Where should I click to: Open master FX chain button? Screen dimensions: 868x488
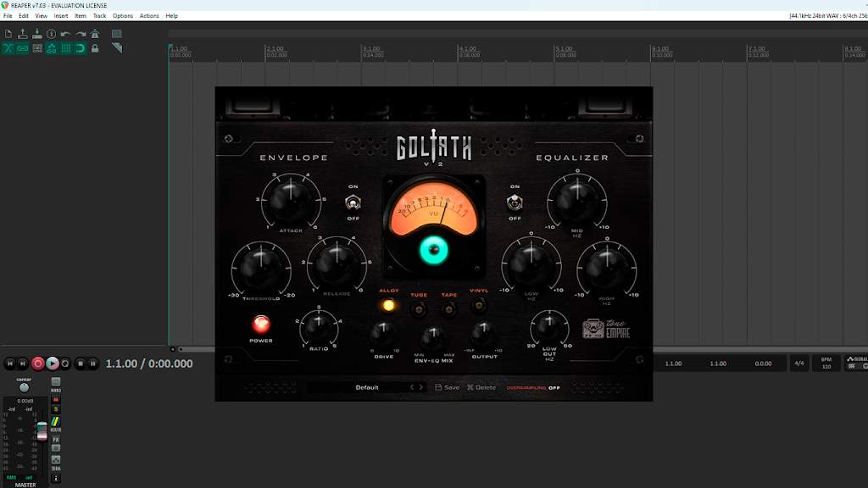pos(56,440)
